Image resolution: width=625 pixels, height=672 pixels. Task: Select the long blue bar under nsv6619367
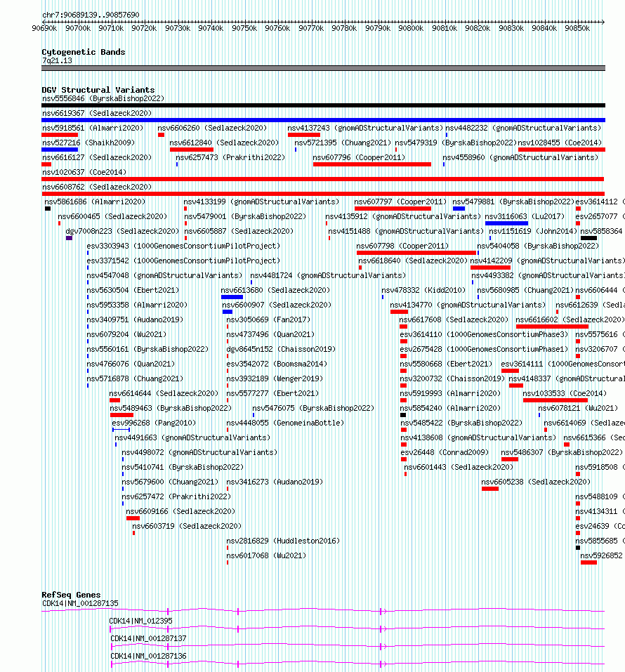click(x=323, y=120)
